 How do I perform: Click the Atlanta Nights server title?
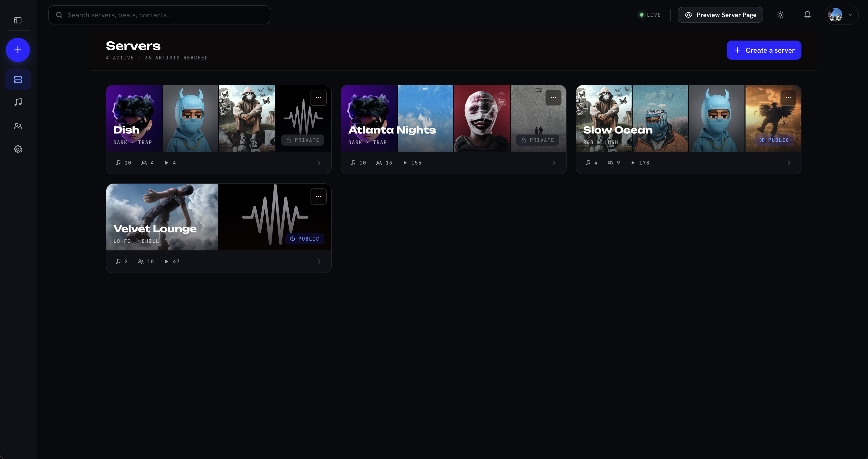point(392,130)
